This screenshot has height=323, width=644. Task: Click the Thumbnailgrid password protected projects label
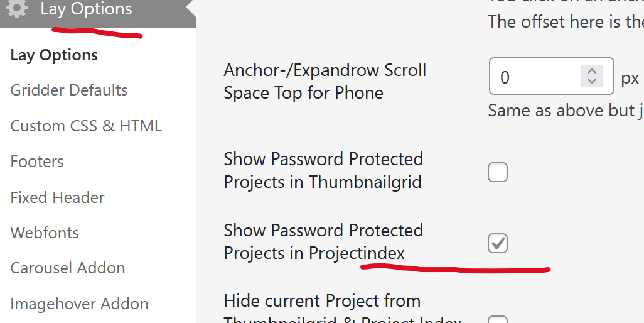(x=323, y=170)
